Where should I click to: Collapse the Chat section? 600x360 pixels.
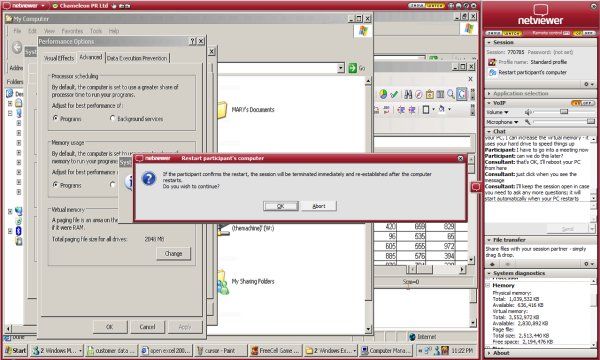tap(489, 131)
